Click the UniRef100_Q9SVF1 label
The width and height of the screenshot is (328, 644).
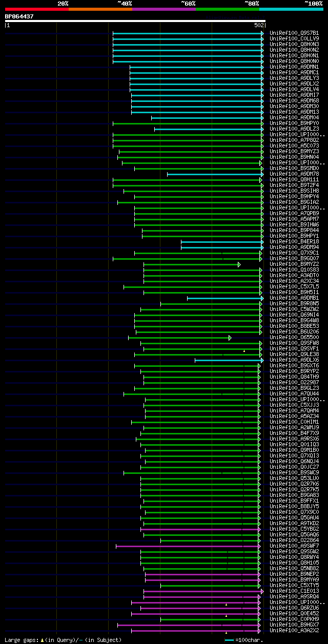pyautogui.click(x=294, y=348)
